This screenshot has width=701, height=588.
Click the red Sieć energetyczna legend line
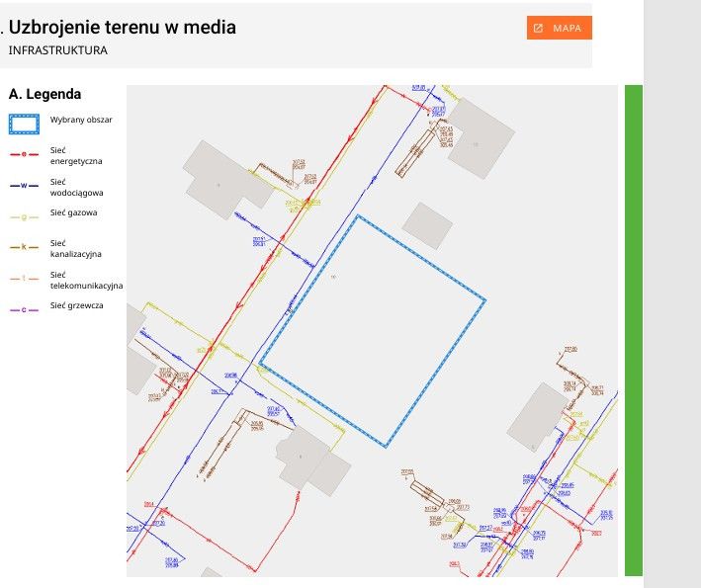tap(24, 154)
